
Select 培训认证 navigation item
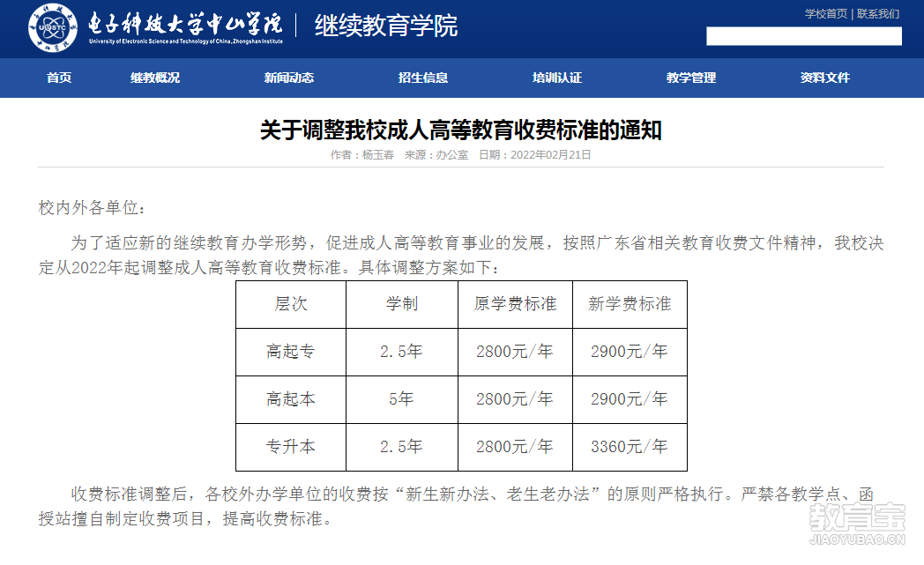pos(557,78)
